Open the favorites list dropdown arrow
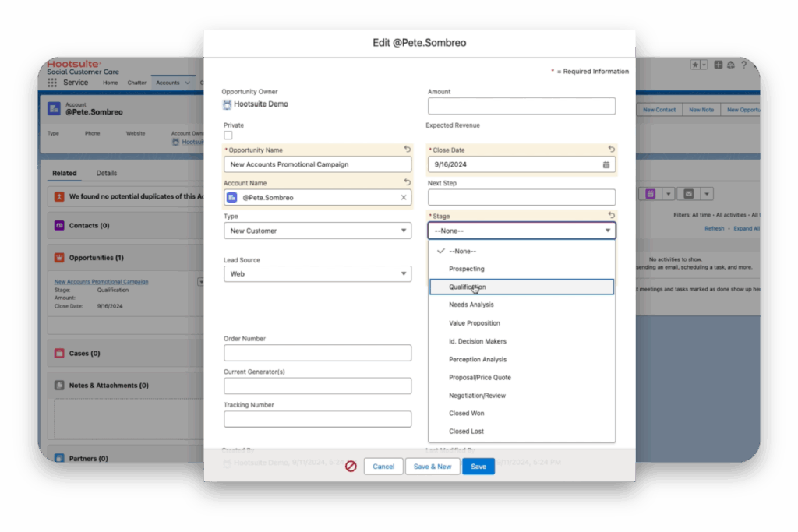798x532 pixels. click(704, 65)
